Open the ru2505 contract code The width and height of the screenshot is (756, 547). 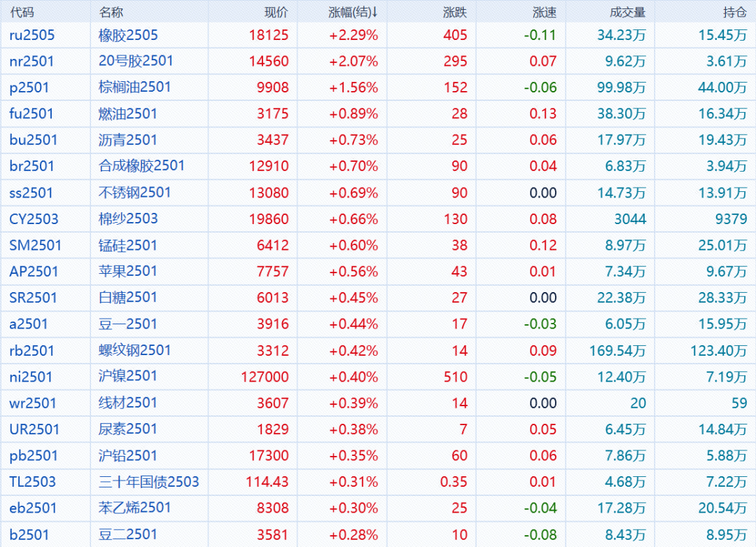[x=31, y=35]
